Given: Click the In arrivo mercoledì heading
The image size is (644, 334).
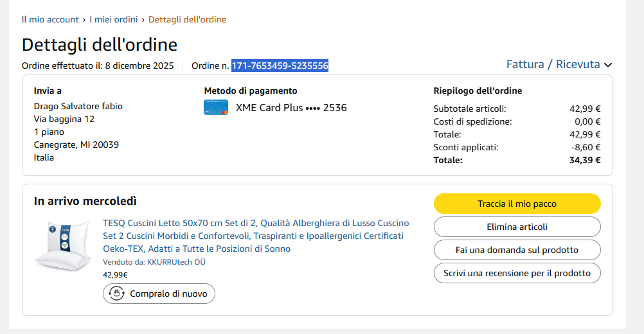Looking at the screenshot, I should [x=85, y=201].
